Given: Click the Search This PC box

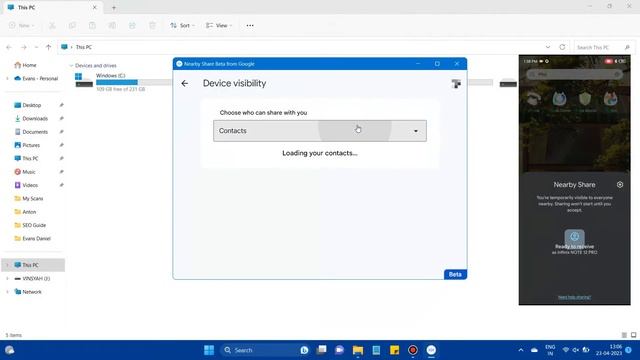Looking at the screenshot, I should pos(603,47).
